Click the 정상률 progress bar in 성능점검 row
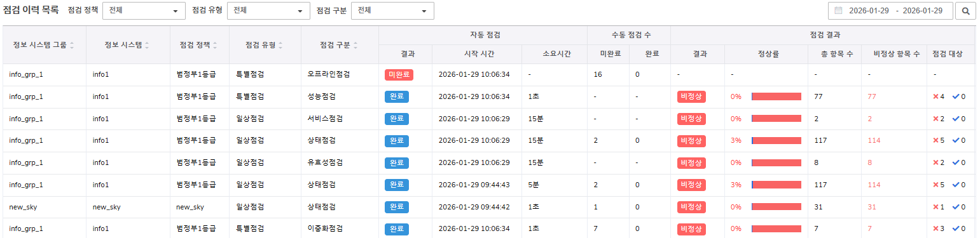 coord(776,96)
